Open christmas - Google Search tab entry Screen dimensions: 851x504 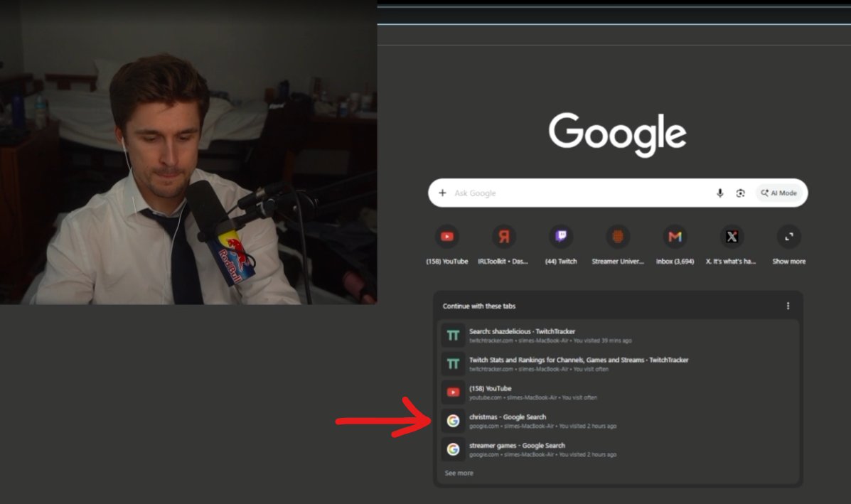[619, 421]
